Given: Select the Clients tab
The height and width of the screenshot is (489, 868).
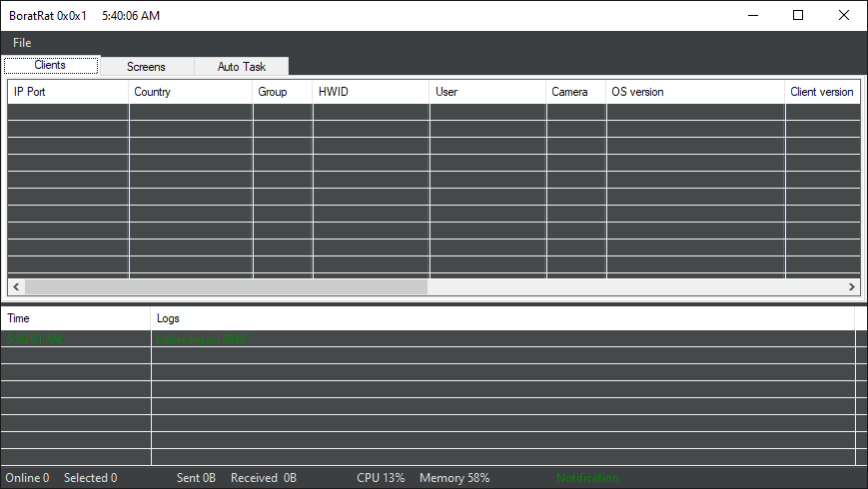Looking at the screenshot, I should pos(50,66).
